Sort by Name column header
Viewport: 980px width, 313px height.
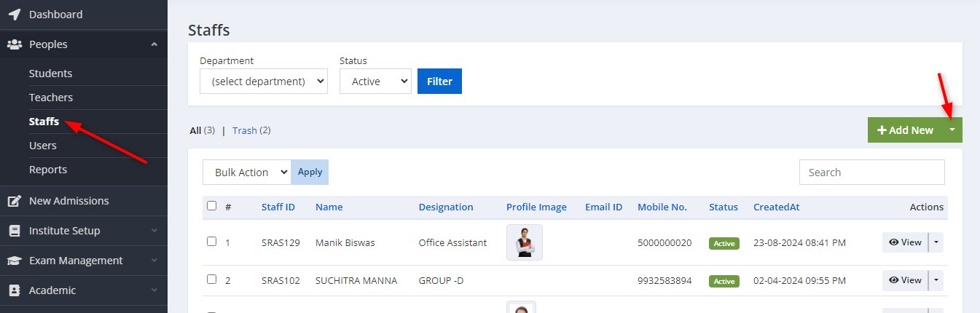pos(329,207)
